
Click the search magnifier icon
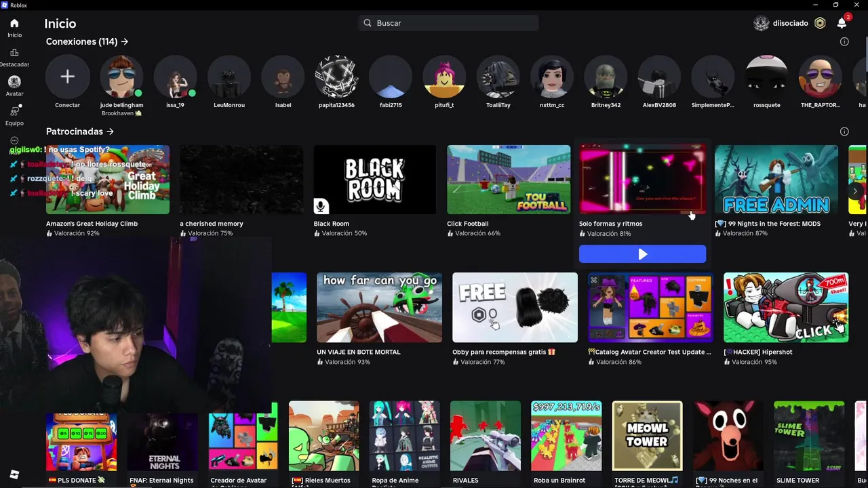click(368, 23)
